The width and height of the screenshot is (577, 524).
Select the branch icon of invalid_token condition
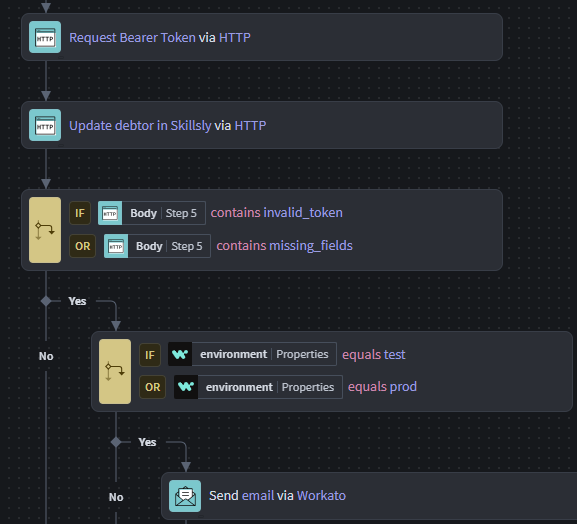pyautogui.click(x=45, y=230)
